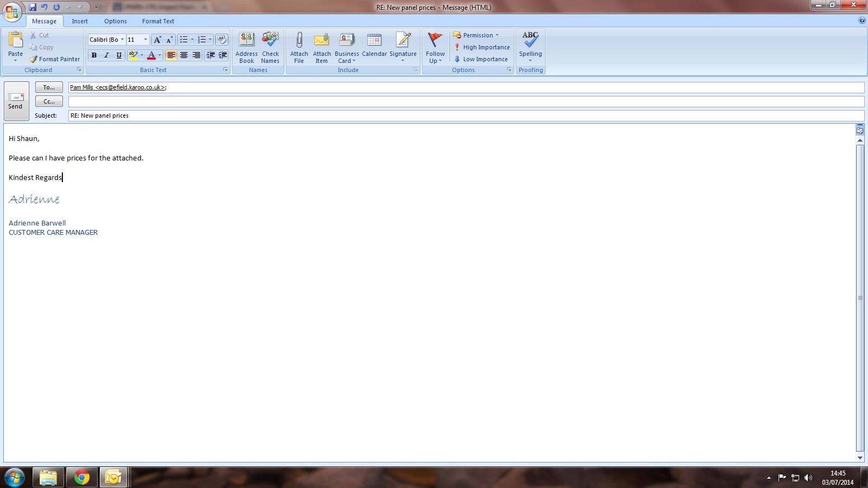Toggle Italic formatting
This screenshot has height=488, width=868.
point(106,55)
